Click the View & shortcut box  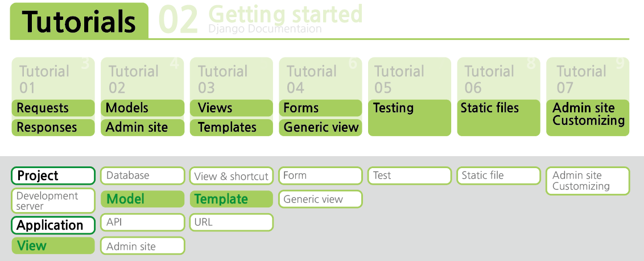coord(231,176)
